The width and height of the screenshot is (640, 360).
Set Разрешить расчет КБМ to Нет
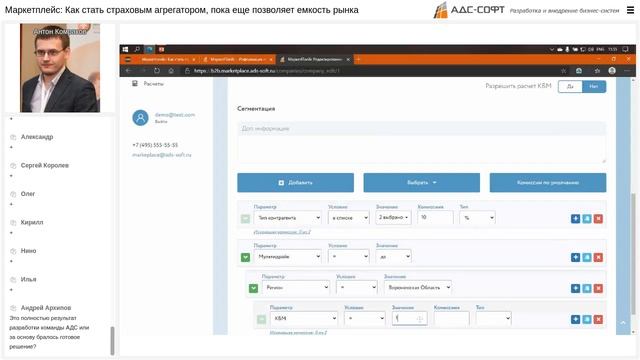(594, 87)
